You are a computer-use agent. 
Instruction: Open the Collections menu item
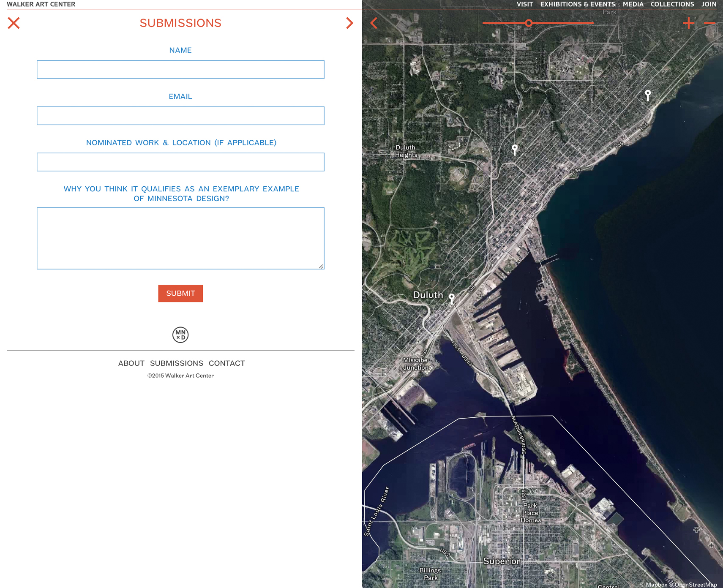coord(672,4)
